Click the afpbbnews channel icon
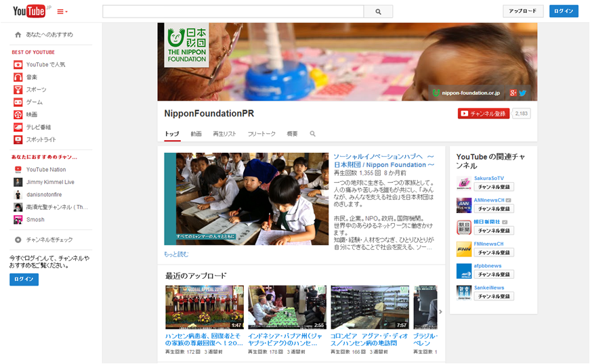 tap(464, 271)
